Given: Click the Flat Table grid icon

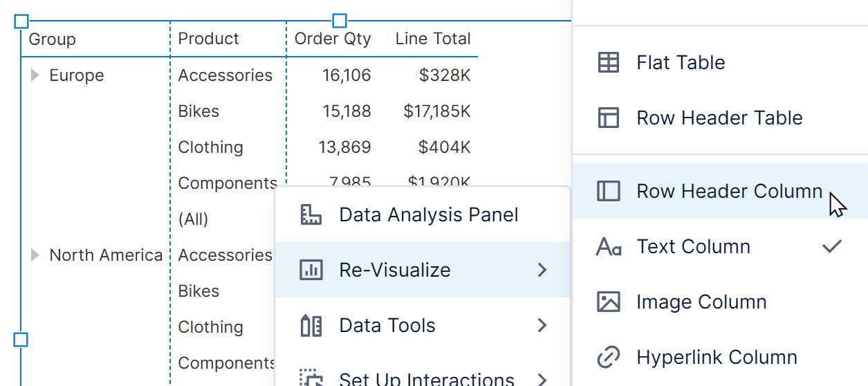Looking at the screenshot, I should pos(608,63).
